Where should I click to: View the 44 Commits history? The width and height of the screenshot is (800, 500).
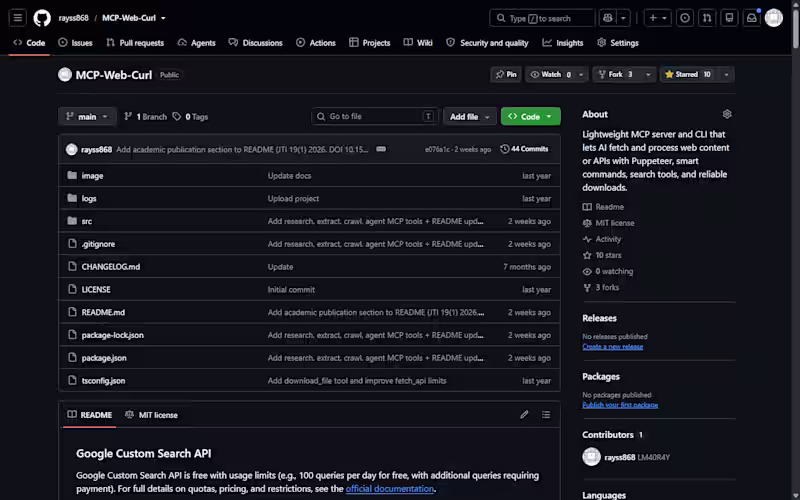point(524,149)
